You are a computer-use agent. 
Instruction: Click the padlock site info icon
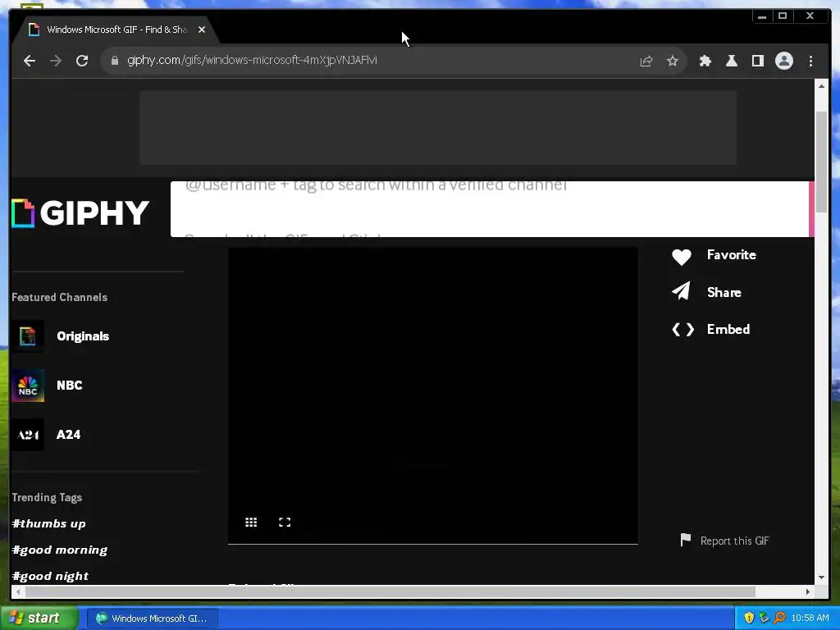114,61
